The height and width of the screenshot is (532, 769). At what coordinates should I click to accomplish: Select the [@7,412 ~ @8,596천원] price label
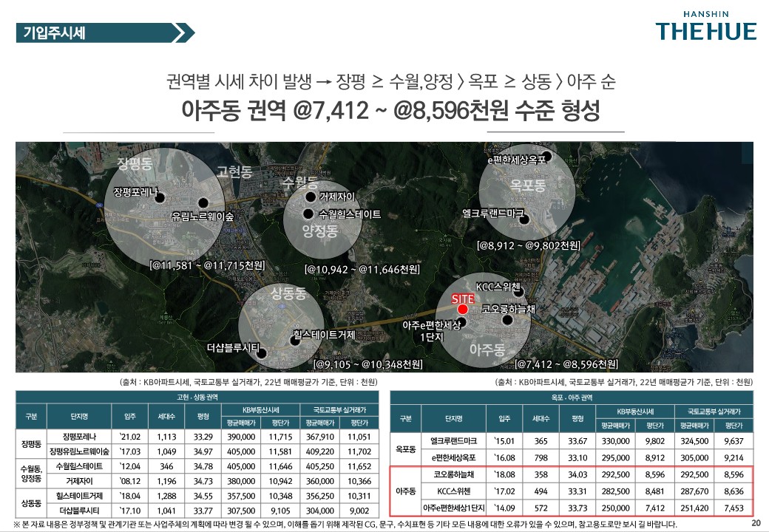pos(566,364)
